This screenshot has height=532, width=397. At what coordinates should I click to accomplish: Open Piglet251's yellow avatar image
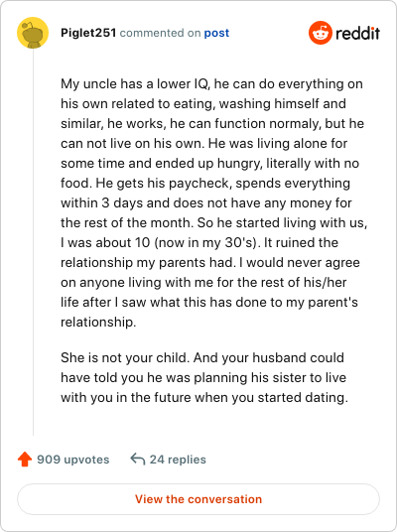pos(33,33)
